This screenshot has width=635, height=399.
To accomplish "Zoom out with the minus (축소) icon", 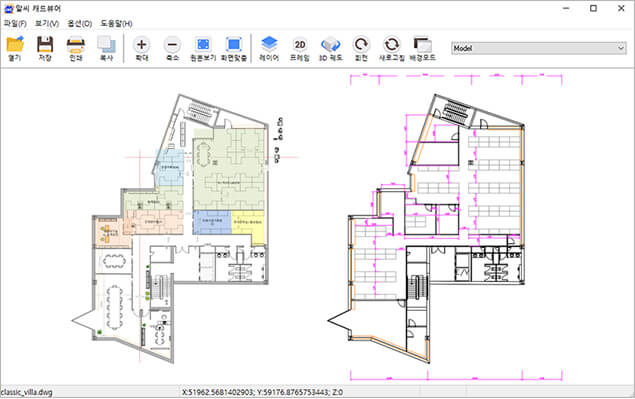I will [173, 45].
